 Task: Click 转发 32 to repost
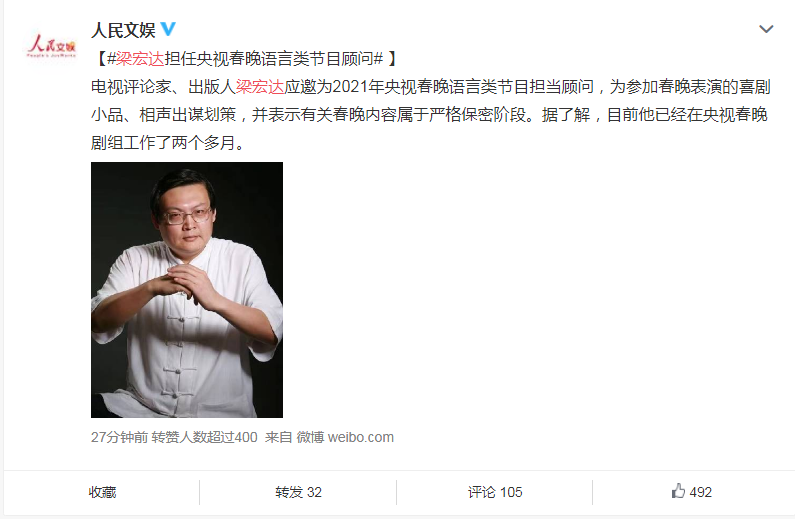point(298,492)
